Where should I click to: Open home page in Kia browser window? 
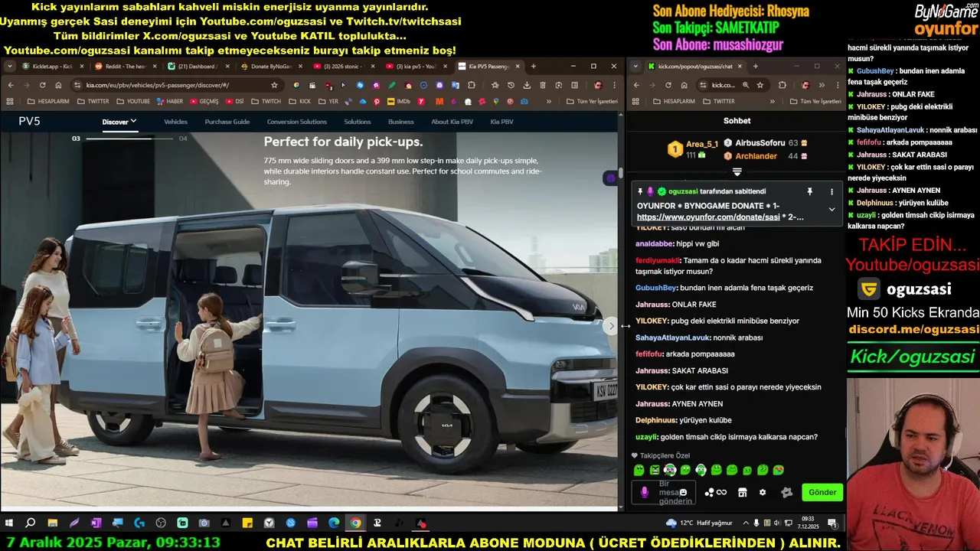tap(58, 85)
